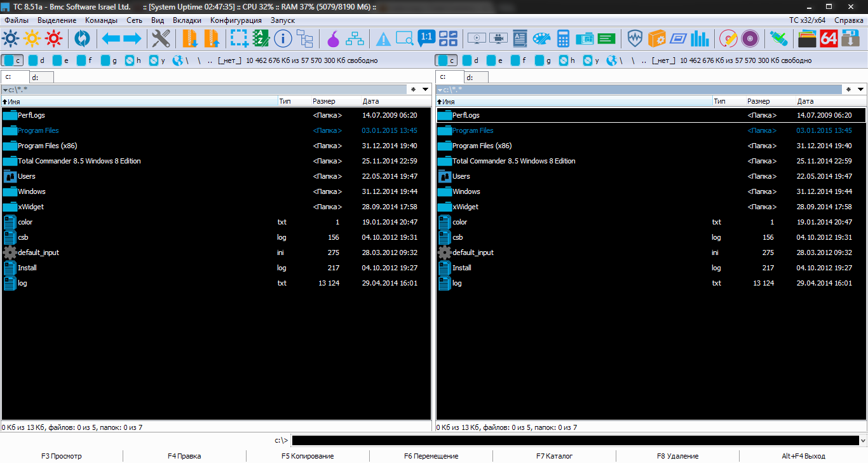Click the paint palette toolbar icon

coord(541,39)
